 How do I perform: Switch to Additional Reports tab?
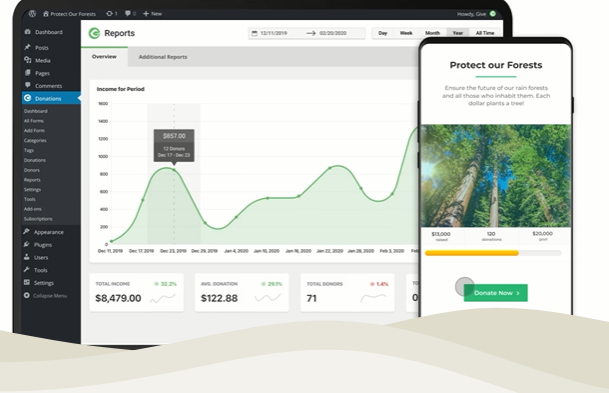pos(163,57)
